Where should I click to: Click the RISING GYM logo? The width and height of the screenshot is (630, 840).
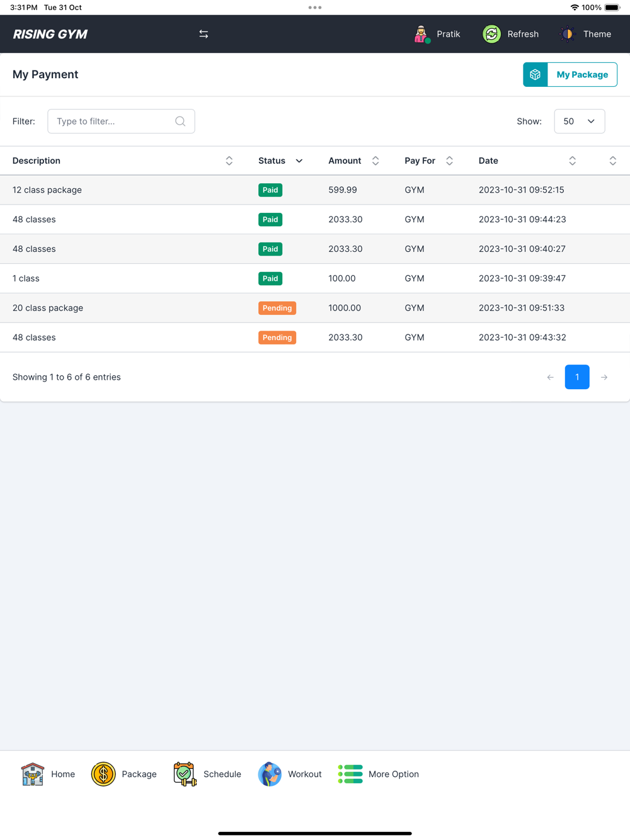click(50, 34)
